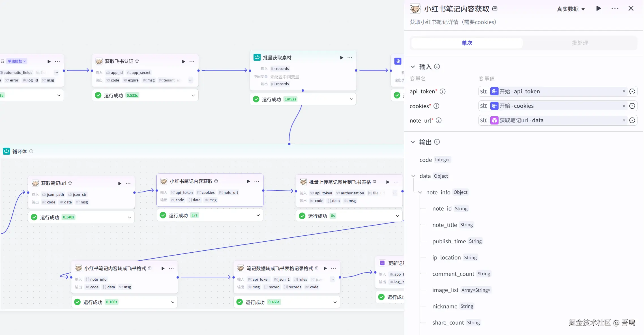Open 单独授权 dropdown tag
644x335 pixels.
[x=17, y=61]
